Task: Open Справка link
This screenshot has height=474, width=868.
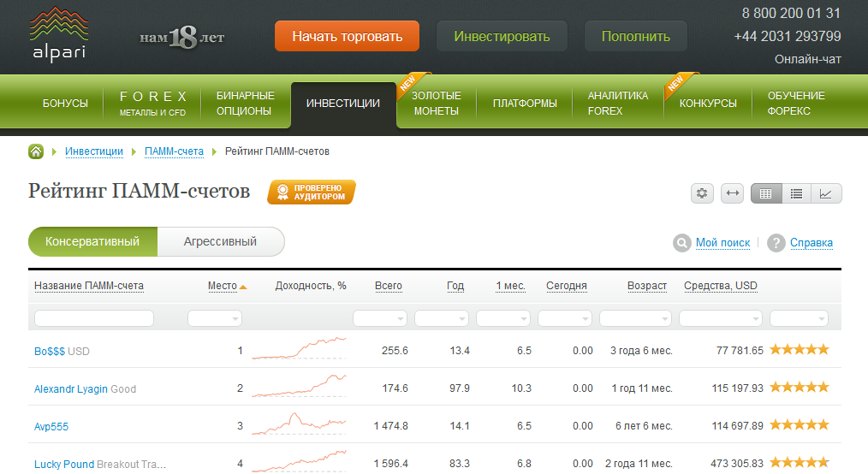Action: (x=812, y=243)
